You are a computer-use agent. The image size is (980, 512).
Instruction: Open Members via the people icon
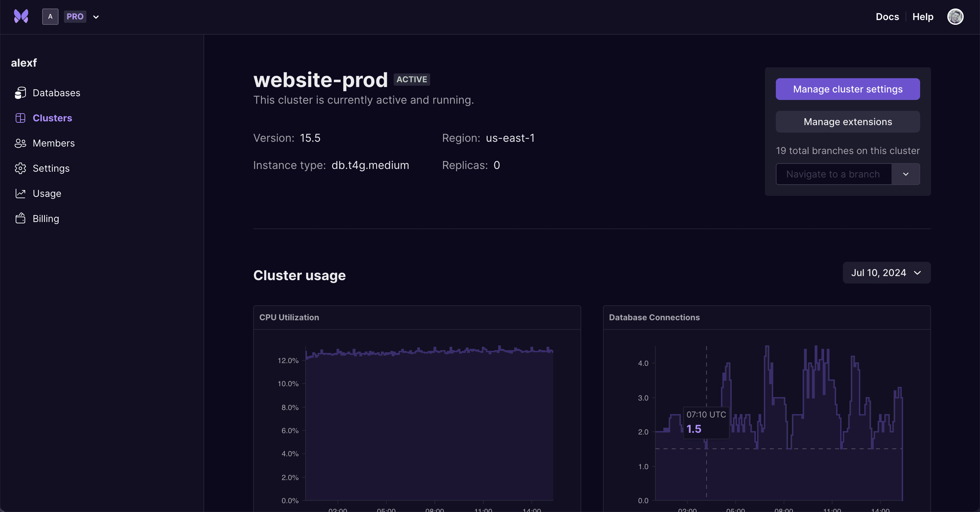point(21,143)
